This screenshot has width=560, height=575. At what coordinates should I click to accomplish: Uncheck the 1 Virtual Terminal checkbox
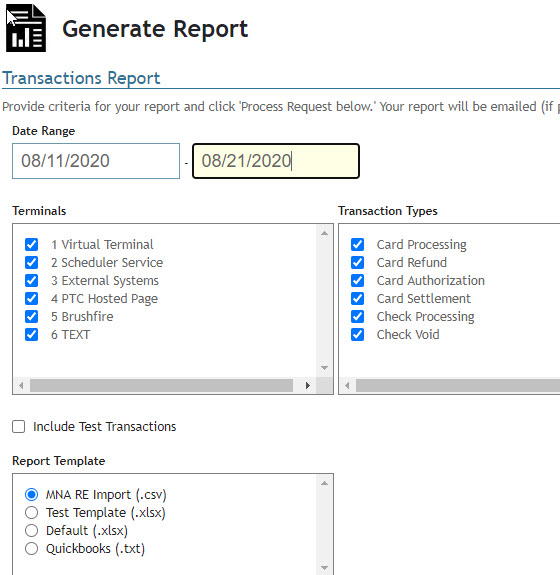(32, 244)
